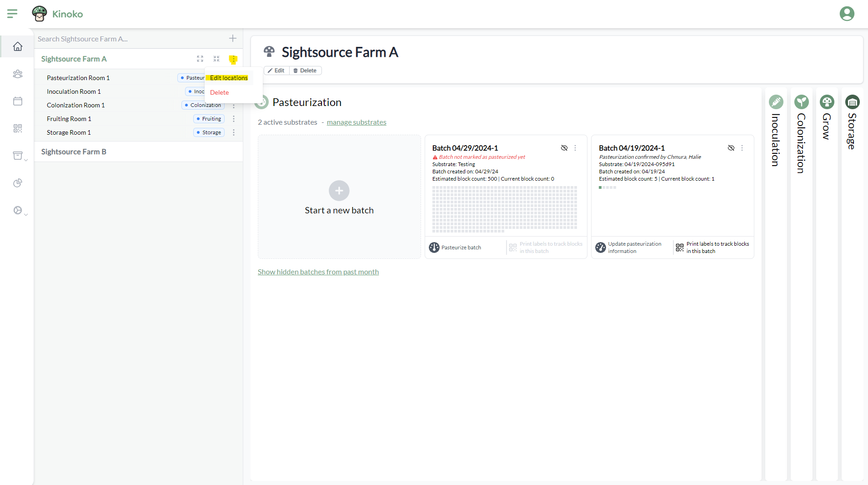Choose Edit locations from the menu

(x=229, y=78)
